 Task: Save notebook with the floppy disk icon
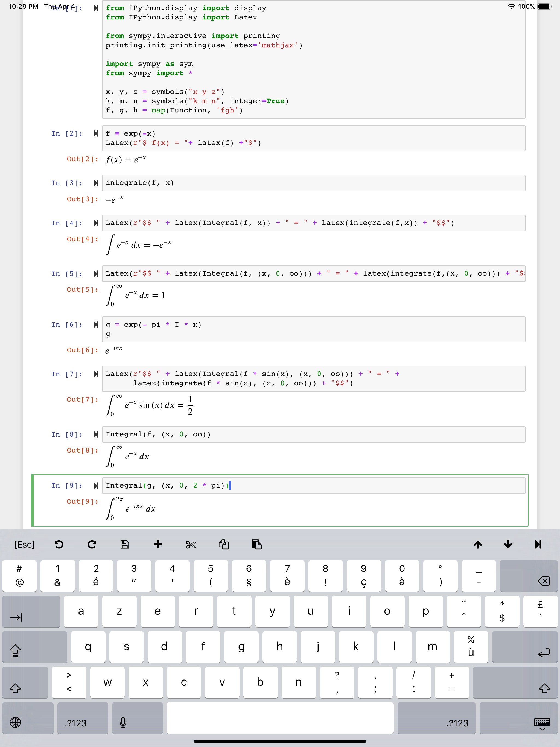coord(125,544)
